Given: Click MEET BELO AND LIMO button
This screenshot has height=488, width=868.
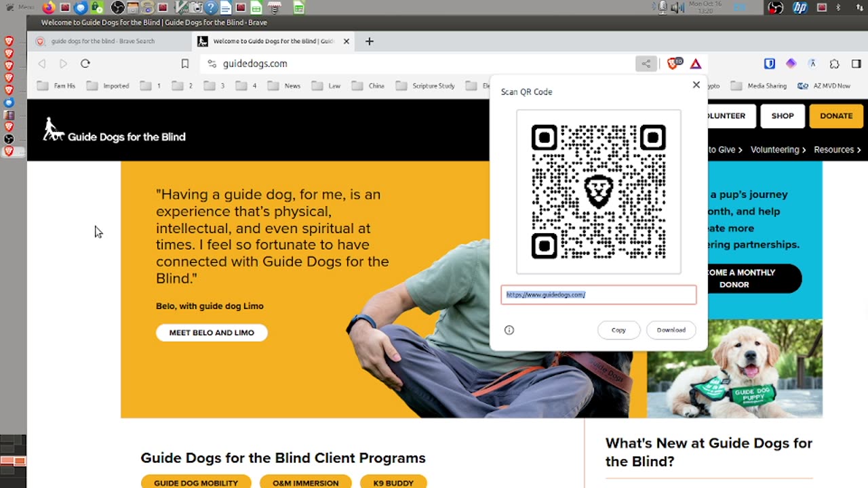Looking at the screenshot, I should 212,333.
